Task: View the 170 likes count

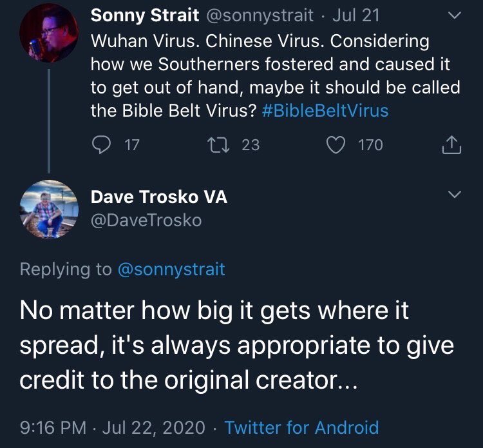Action: [370, 145]
